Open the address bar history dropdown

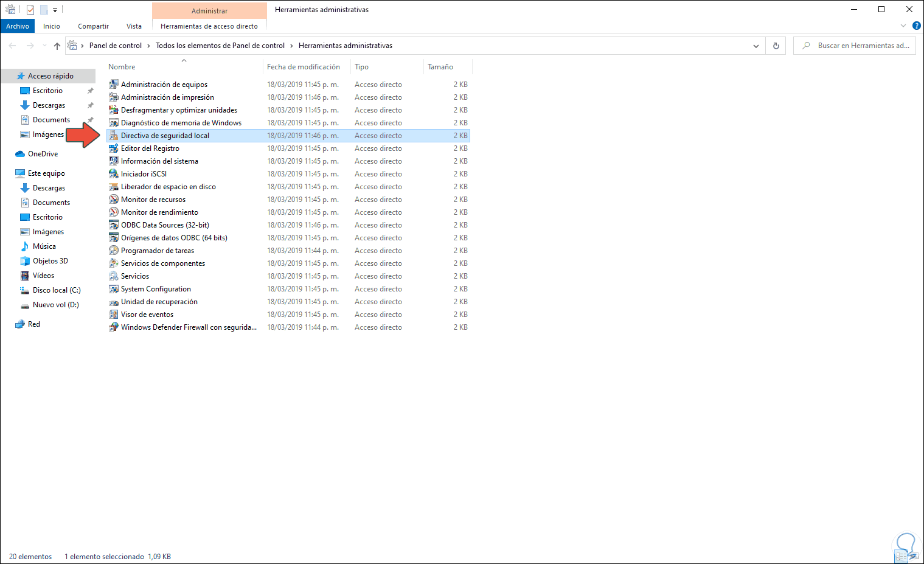coord(756,45)
